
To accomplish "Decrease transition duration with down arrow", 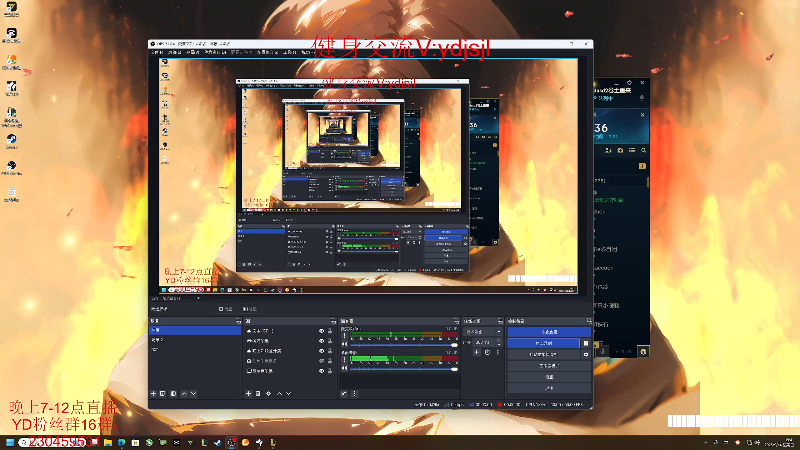I will [x=498, y=344].
